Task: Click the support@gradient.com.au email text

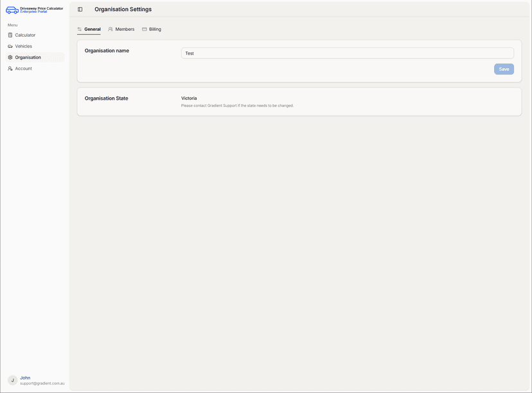Action: click(42, 383)
